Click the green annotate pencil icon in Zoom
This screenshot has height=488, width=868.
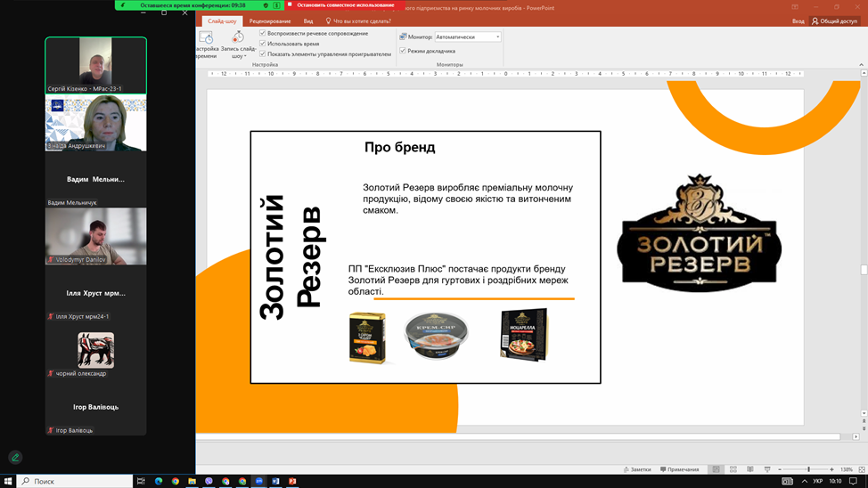[15, 457]
